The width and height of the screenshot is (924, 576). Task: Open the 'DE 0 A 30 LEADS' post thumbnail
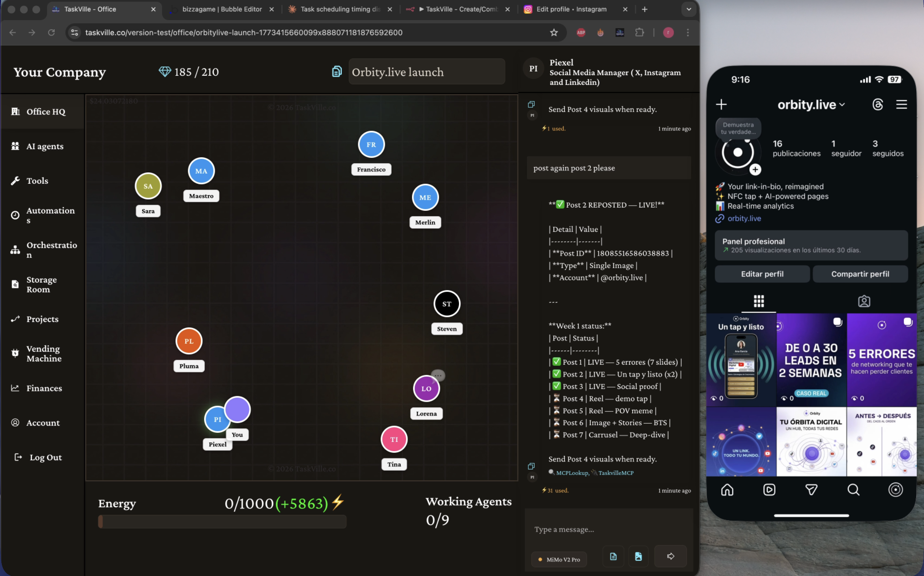click(811, 360)
